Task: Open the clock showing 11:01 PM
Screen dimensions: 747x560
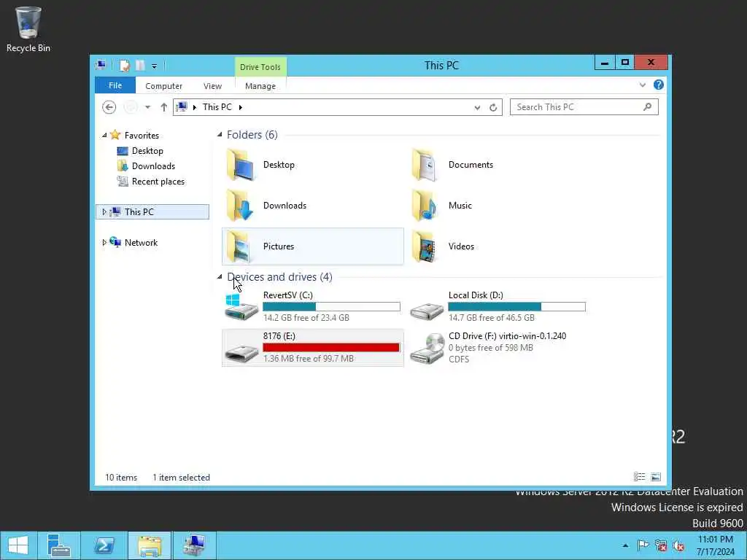Action: pos(715,545)
